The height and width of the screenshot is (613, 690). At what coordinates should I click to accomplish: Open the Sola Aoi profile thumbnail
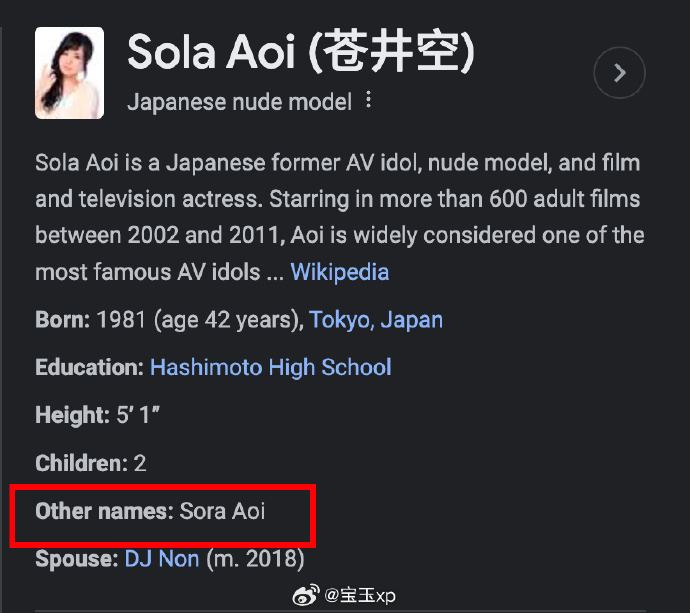coord(69,73)
